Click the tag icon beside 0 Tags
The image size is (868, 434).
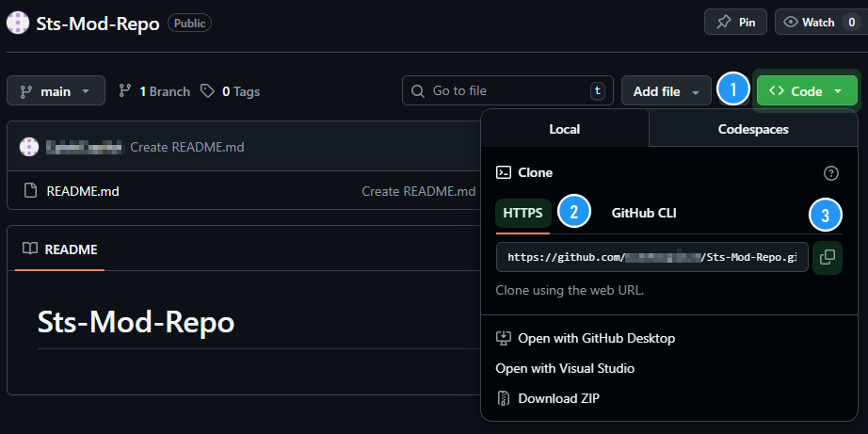coord(208,90)
